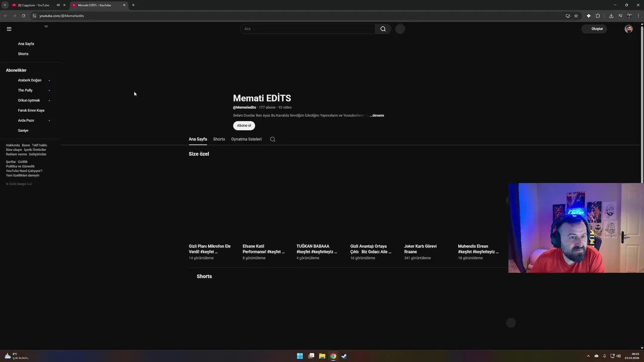Open video Gizli Avantajı Ortaya Çıktı
The image size is (644, 362).
[x=371, y=249]
